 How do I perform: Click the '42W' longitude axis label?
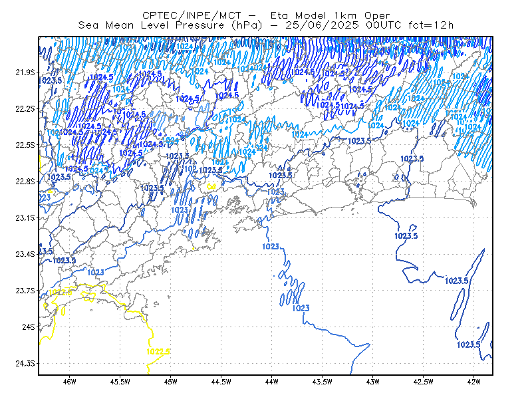tap(474, 382)
